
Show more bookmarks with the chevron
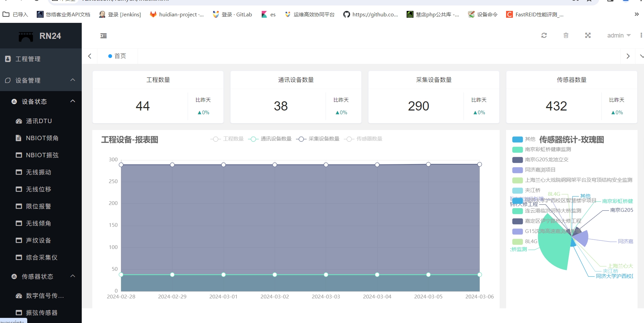coord(637,14)
